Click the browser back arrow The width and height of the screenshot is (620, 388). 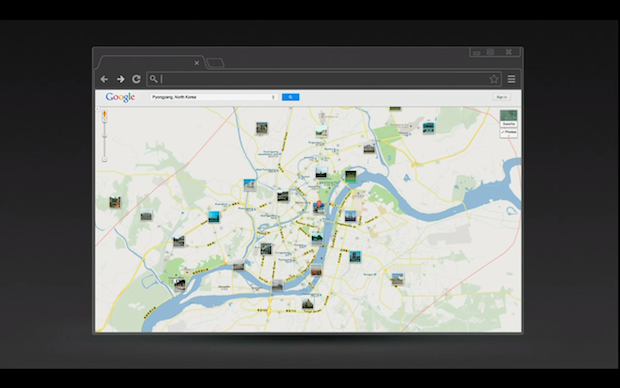click(104, 79)
